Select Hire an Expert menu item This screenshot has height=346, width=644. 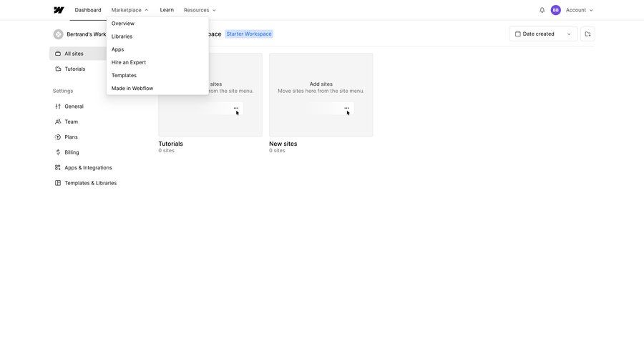(x=129, y=62)
